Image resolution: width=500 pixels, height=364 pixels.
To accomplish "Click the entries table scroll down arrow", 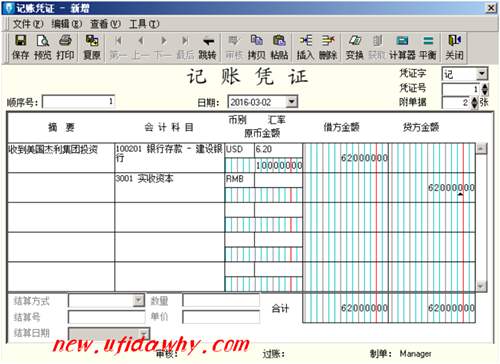I will (x=481, y=286).
